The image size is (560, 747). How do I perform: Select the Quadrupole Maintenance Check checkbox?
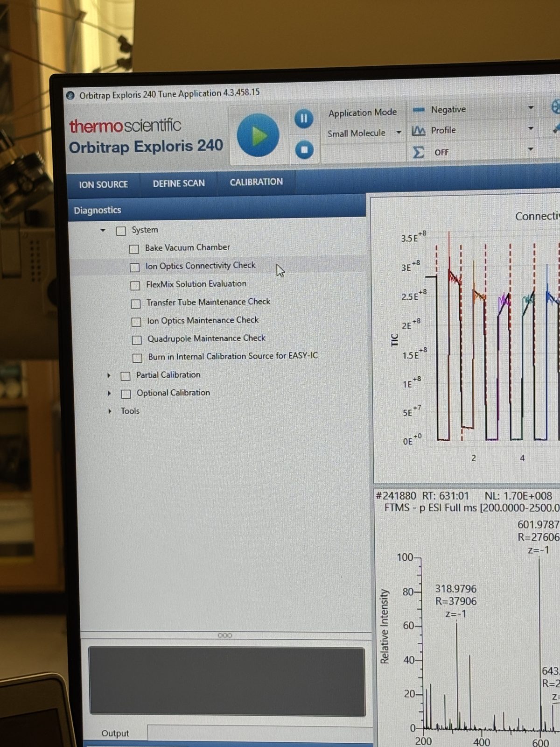(137, 340)
